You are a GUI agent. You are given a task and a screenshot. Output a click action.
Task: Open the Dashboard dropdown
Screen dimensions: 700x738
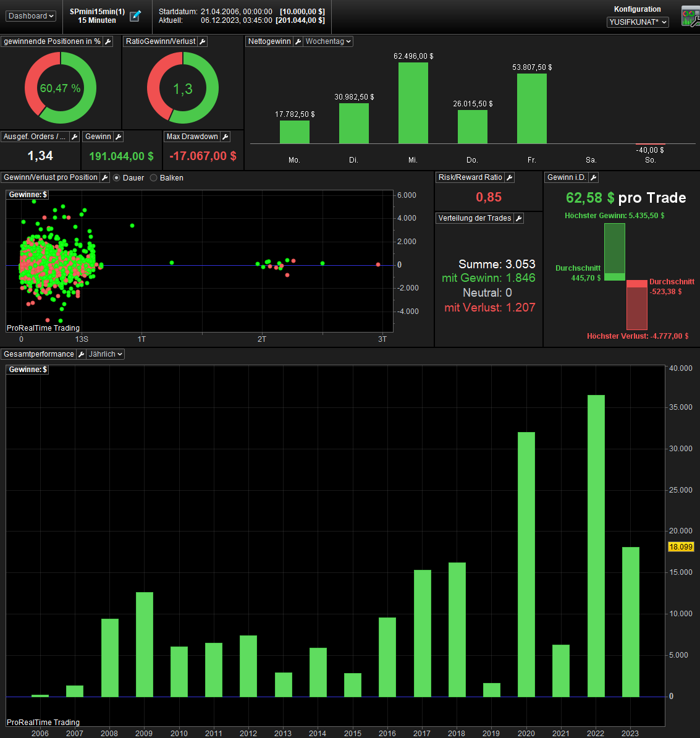31,16
